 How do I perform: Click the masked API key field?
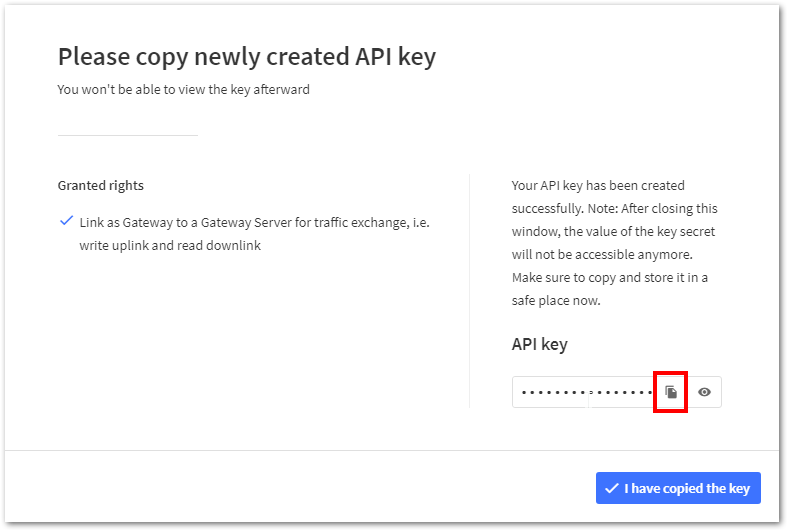582,392
